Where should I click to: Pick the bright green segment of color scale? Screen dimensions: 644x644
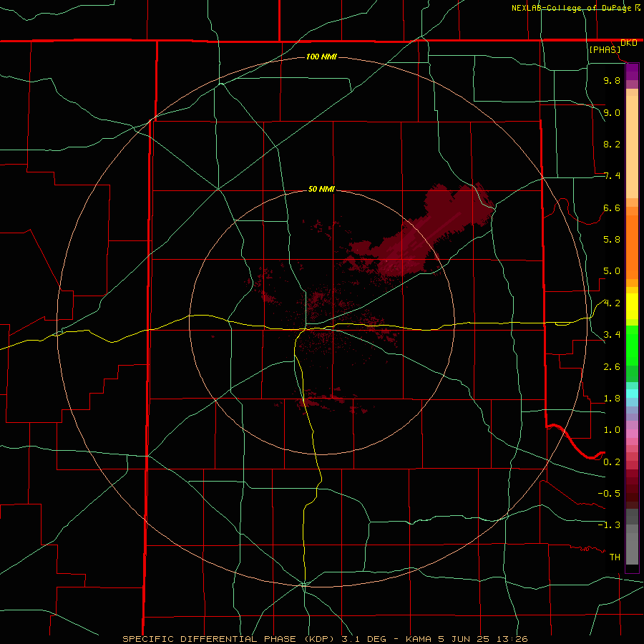pos(632,345)
